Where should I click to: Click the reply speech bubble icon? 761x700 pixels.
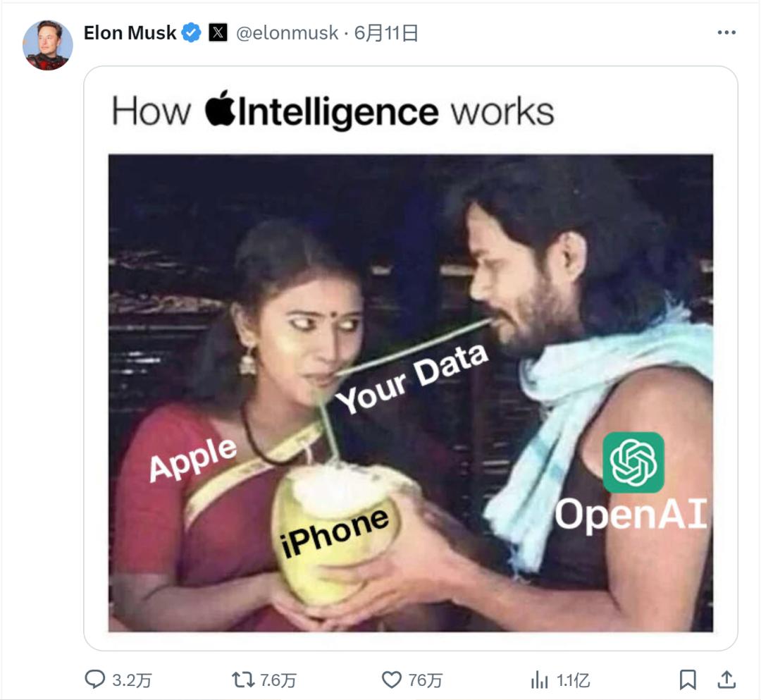[x=94, y=679]
